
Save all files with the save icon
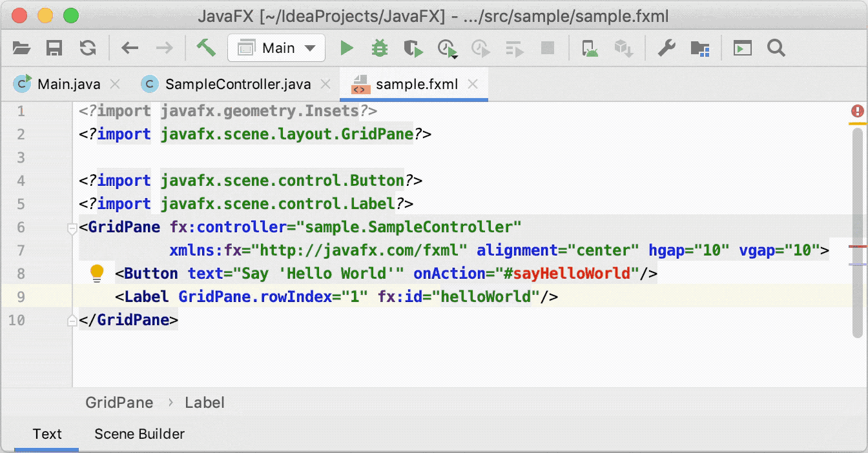click(x=54, y=48)
